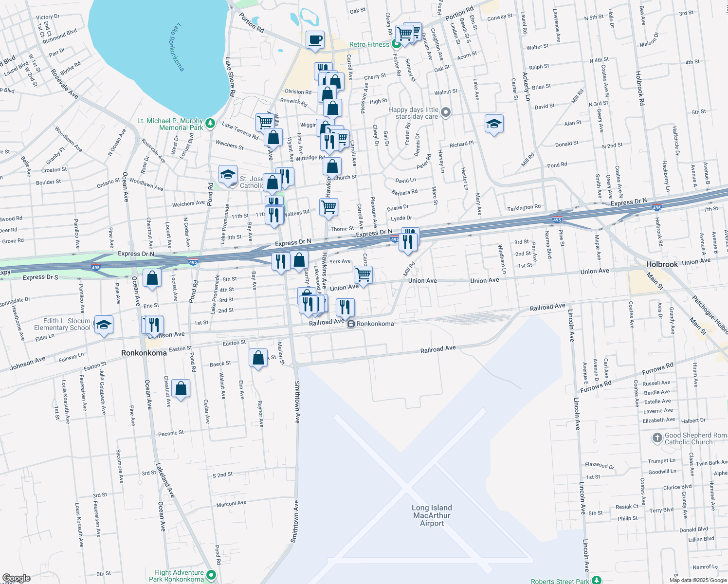Viewport: 728px width, 584px height.
Task: Click the shopping bag icon near Express Dr S
Action: point(152,278)
